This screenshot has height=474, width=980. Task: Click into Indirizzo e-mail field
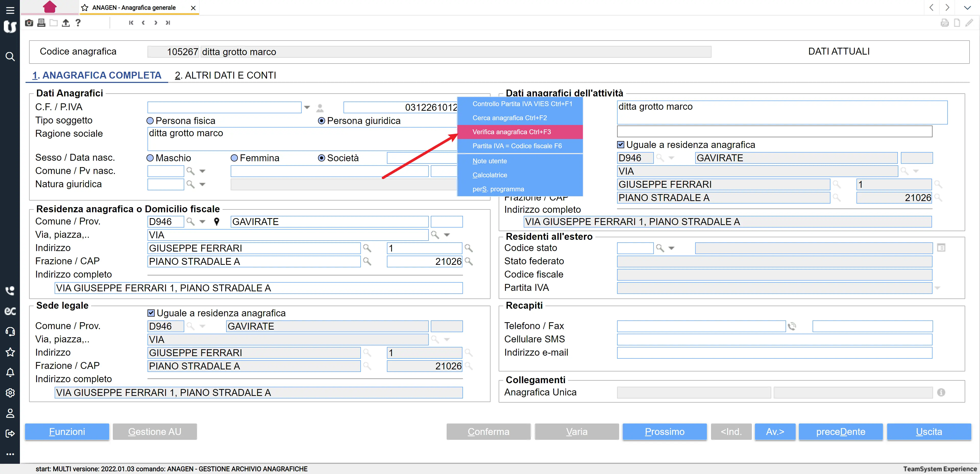click(x=774, y=353)
